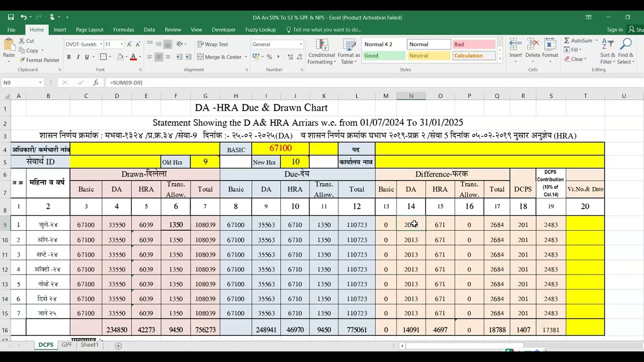Select BASIC value cell 67100

[280, 148]
